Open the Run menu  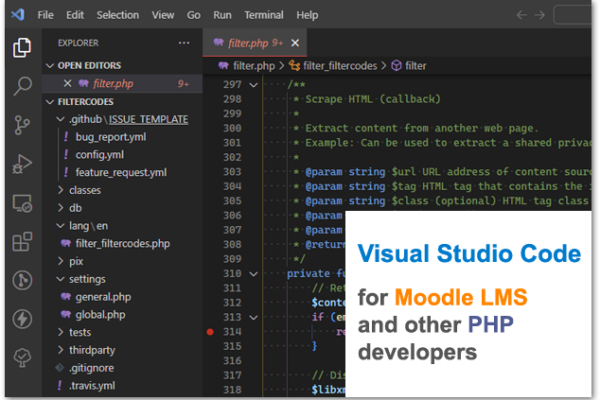click(222, 15)
